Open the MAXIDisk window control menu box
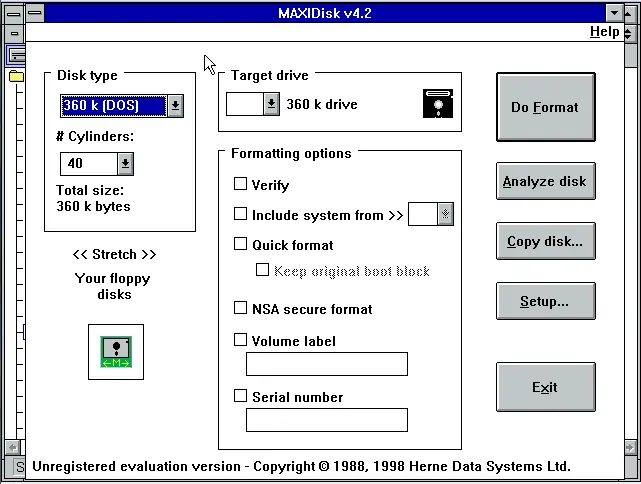 [x=35, y=13]
